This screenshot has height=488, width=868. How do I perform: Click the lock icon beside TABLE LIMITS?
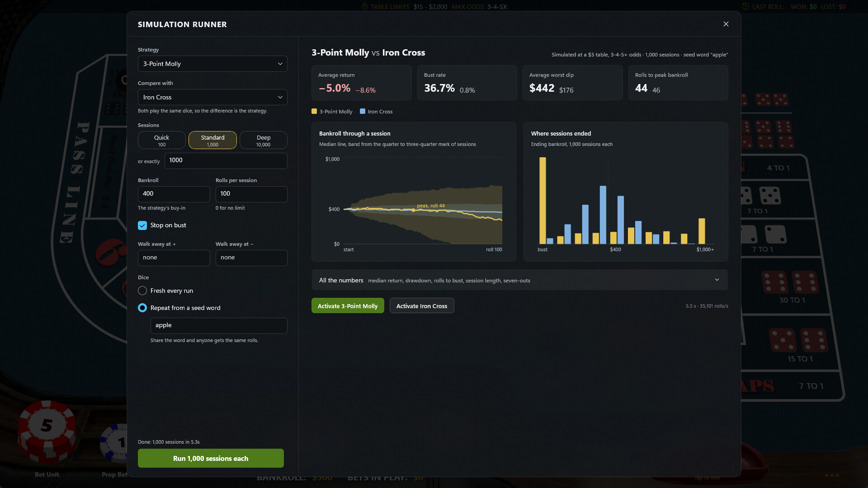pos(364,6)
